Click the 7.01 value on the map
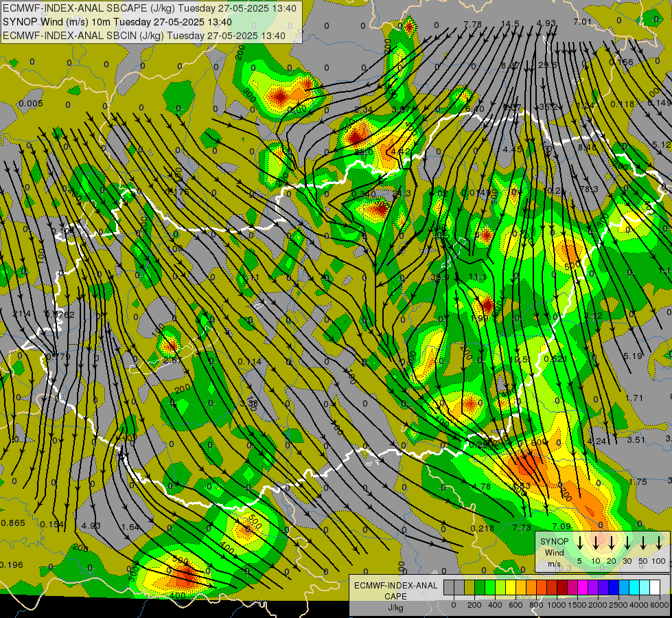 coord(583,21)
